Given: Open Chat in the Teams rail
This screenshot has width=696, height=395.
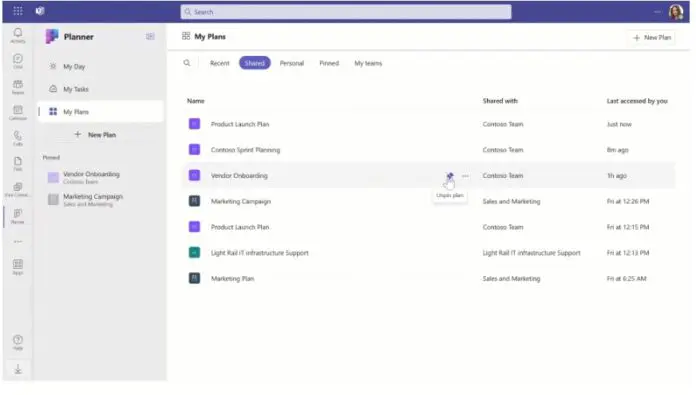Looking at the screenshot, I should click(x=18, y=61).
